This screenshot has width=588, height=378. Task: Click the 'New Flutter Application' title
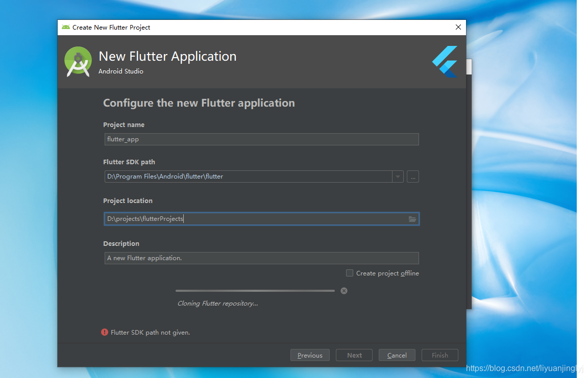click(167, 56)
